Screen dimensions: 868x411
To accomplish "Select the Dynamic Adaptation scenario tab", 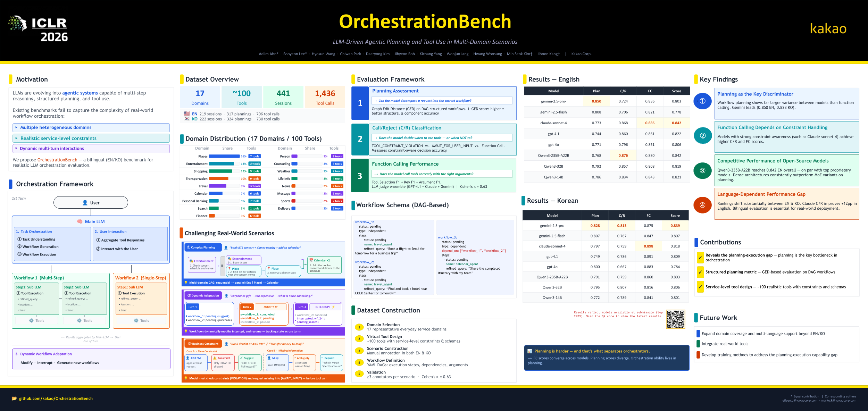I will pos(203,296).
